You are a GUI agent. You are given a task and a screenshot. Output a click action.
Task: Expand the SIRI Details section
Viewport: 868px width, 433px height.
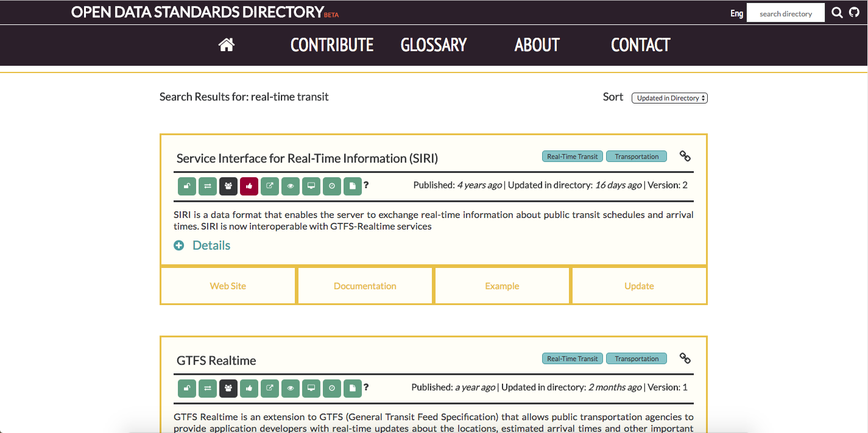pos(202,245)
